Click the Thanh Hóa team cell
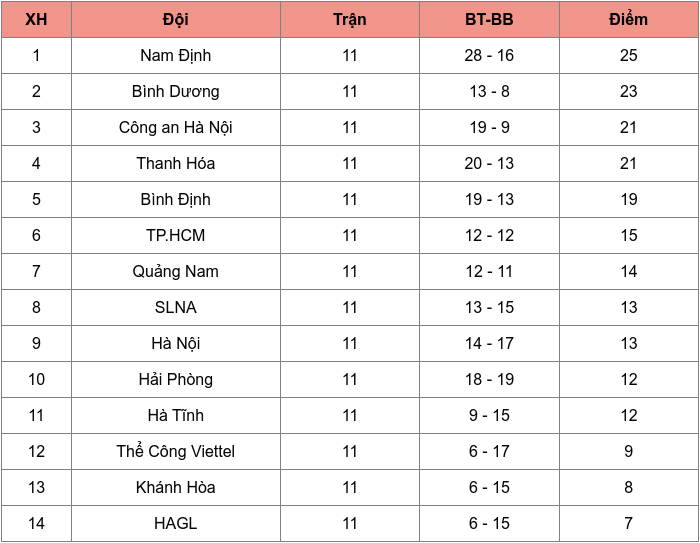The width and height of the screenshot is (700, 543). [176, 163]
